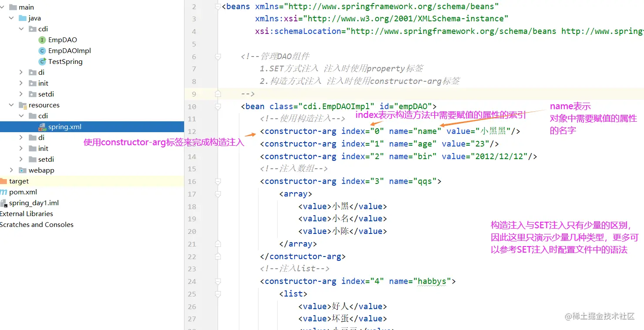Select External Libraries node
Viewport: 644px width, 330px height.
pyautogui.click(x=27, y=214)
